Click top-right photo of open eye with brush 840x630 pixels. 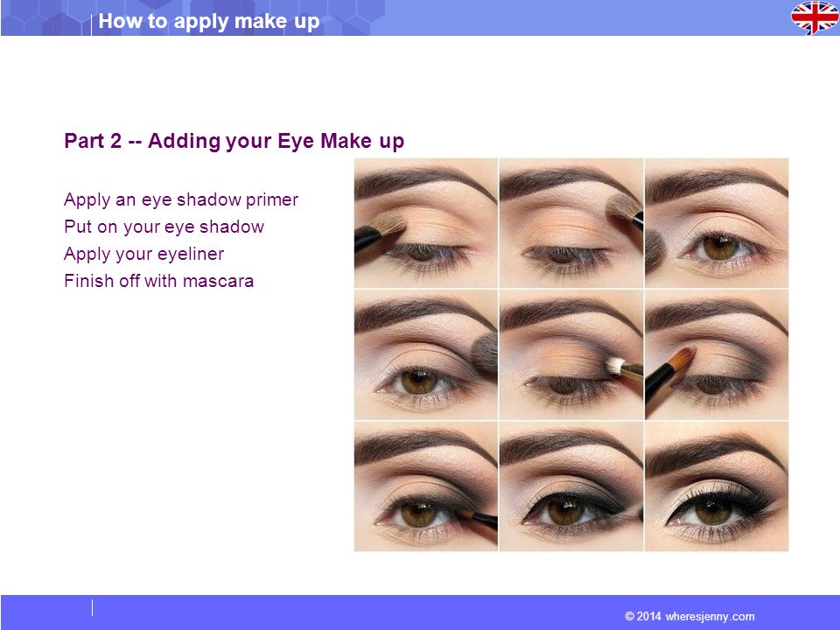pos(717,223)
